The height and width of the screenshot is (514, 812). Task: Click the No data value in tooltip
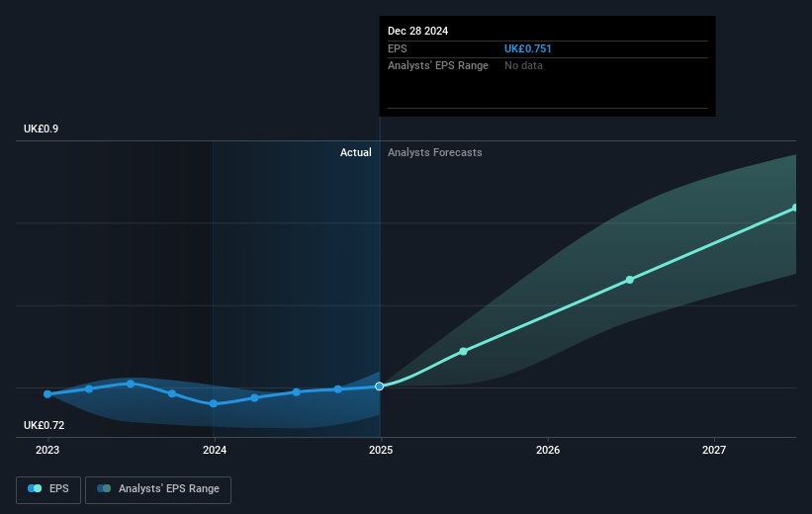pos(523,66)
